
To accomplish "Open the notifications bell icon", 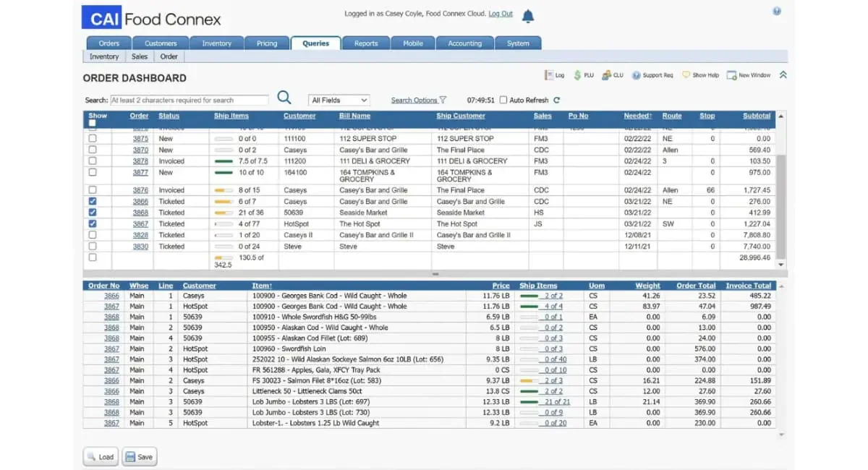I will pos(528,16).
